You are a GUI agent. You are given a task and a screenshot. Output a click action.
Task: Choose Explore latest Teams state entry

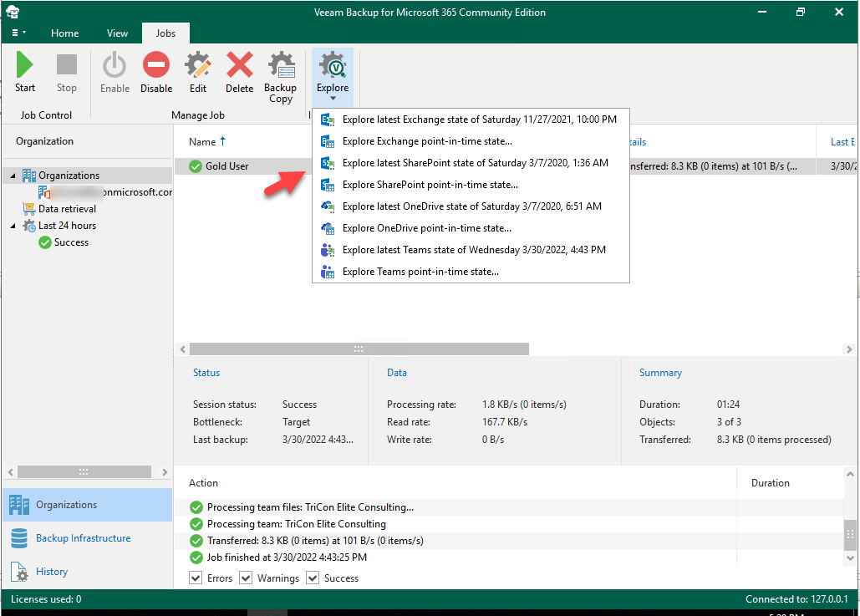(471, 250)
